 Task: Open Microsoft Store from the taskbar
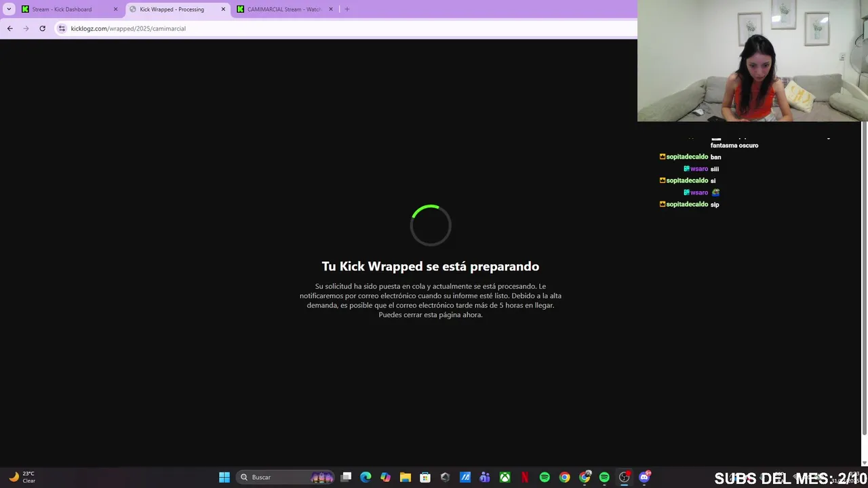425,477
